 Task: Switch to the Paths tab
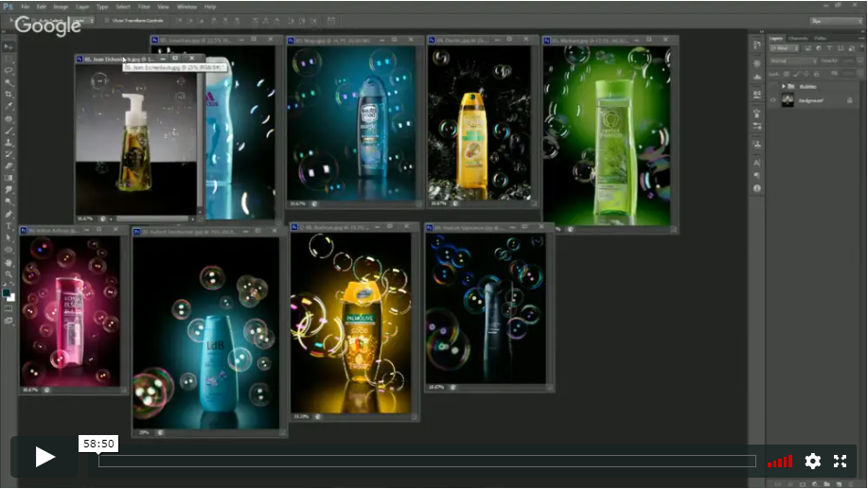(821, 38)
